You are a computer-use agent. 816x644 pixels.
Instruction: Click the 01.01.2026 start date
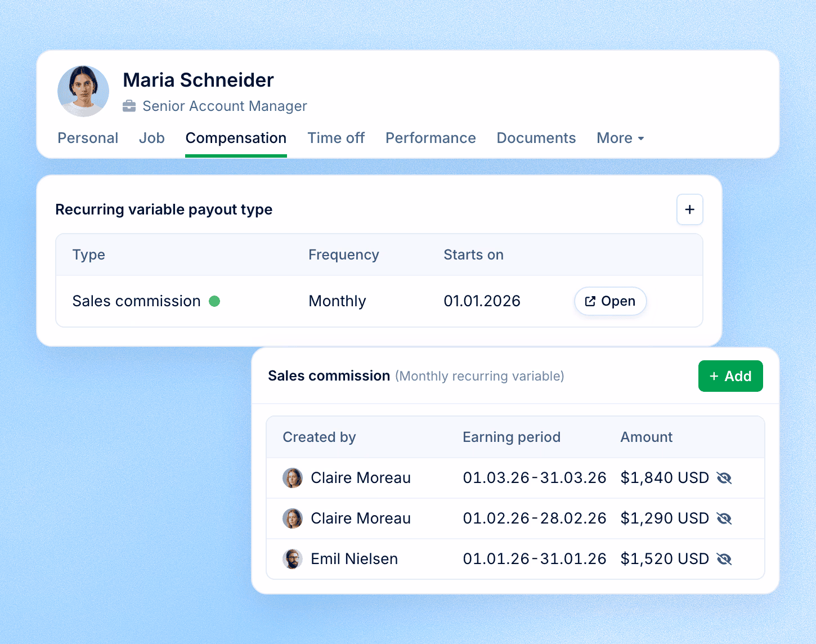(482, 301)
